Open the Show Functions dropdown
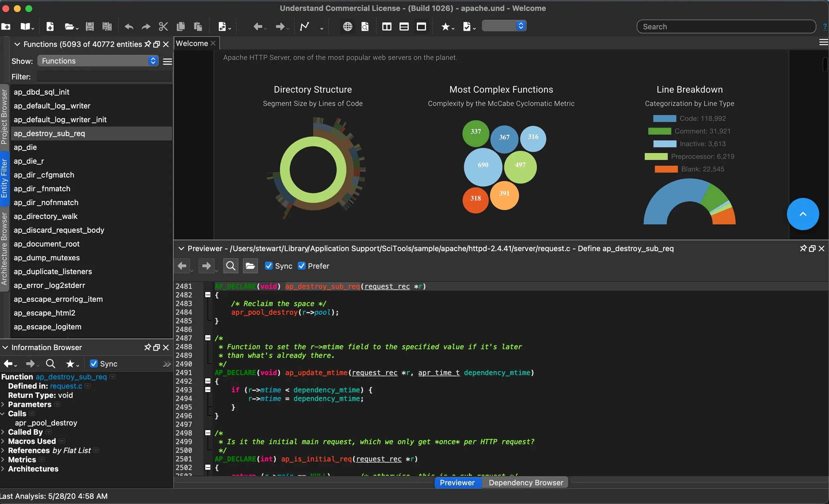The image size is (829, 504). (97, 61)
